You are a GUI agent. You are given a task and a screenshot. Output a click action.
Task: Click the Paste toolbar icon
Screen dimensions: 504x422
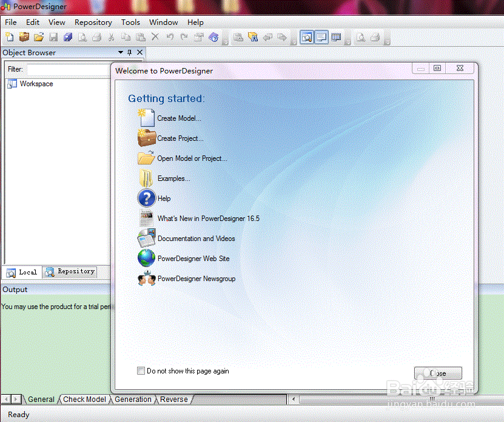[141, 37]
